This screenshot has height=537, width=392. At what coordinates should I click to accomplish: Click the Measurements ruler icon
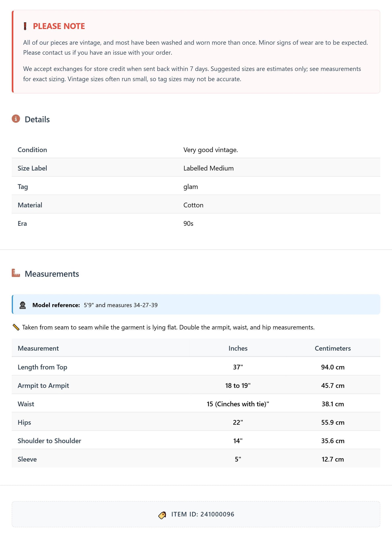point(16,273)
